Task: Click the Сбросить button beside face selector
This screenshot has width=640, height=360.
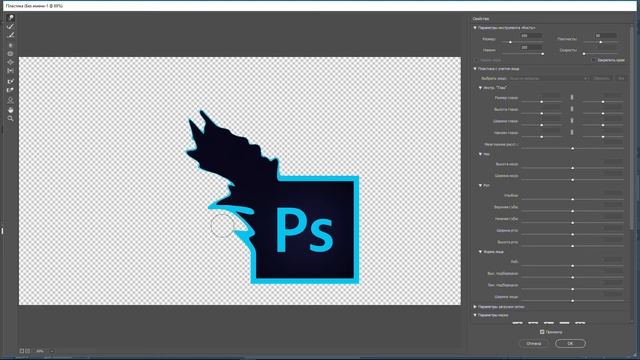Action: [601, 78]
